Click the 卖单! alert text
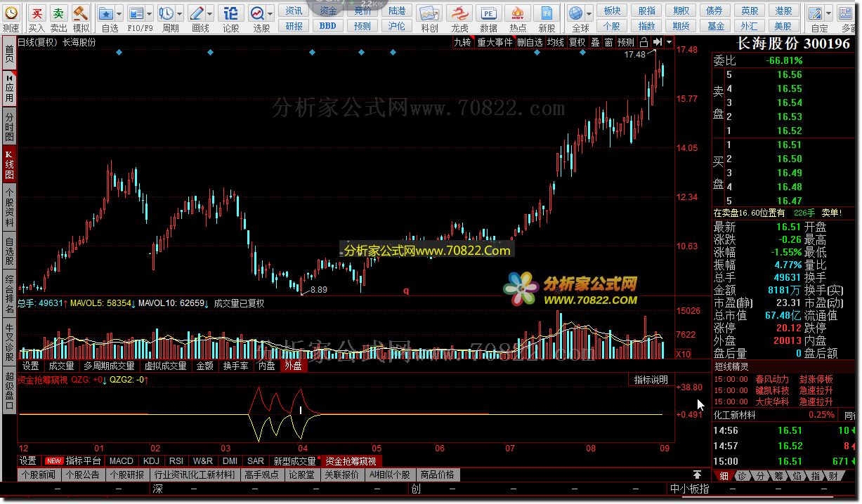The height and width of the screenshot is (504, 862). (x=830, y=213)
